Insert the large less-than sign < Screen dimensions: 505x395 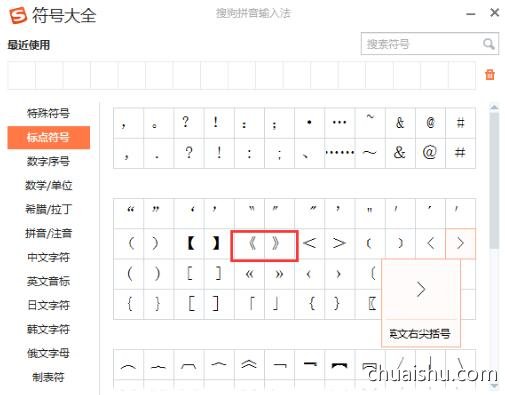coord(310,244)
